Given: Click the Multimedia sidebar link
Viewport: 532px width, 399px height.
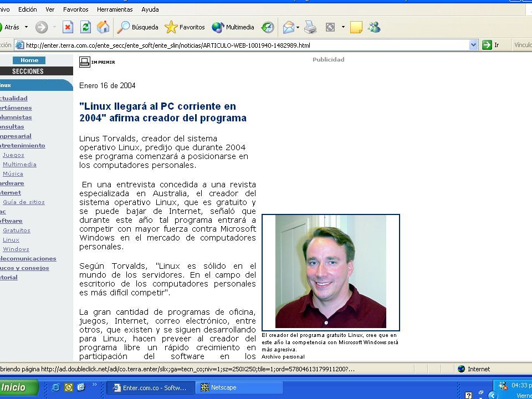Looking at the screenshot, I should 20,165.
